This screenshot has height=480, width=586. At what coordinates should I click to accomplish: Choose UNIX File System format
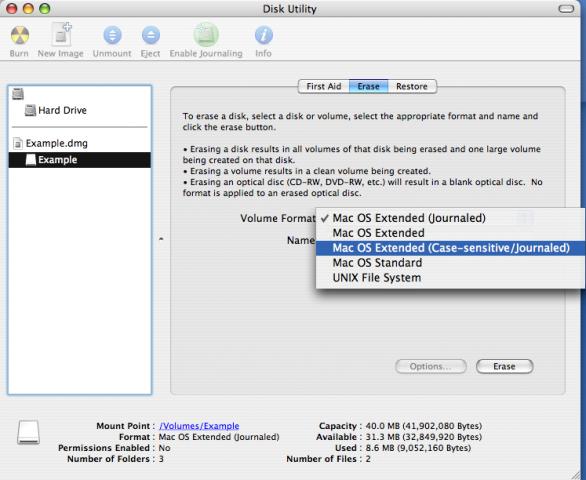[x=450, y=278]
